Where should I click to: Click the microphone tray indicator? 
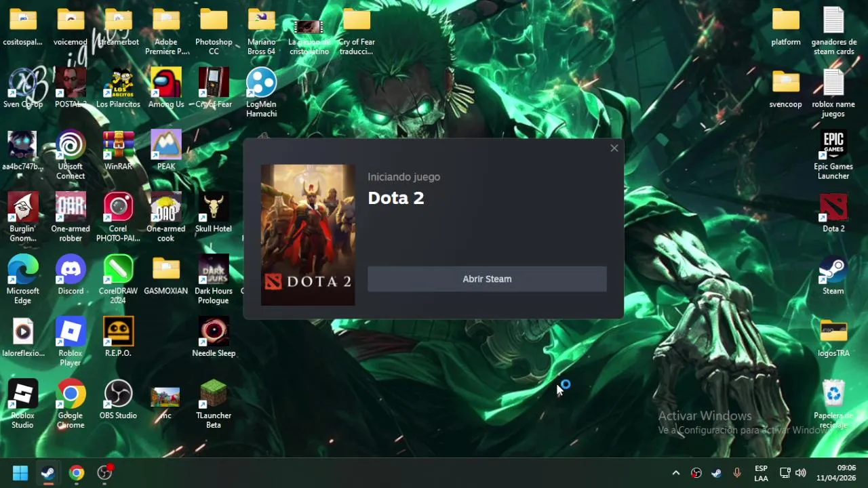tap(737, 473)
